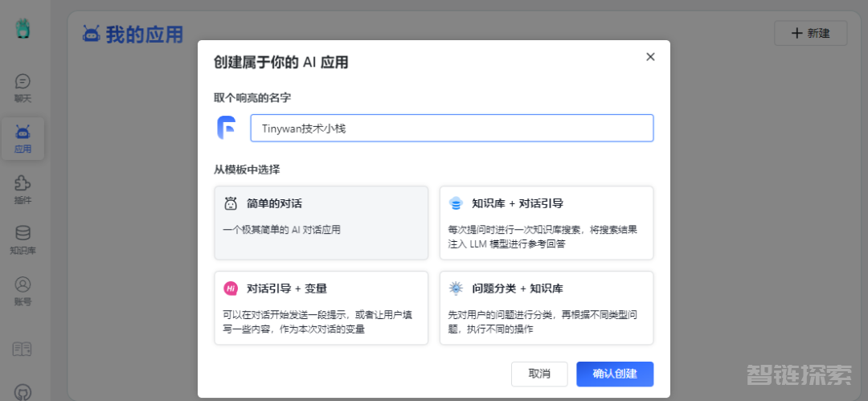Click the 创建属于你的 AI 应用 dialog title
The image size is (868, 401).
click(281, 62)
